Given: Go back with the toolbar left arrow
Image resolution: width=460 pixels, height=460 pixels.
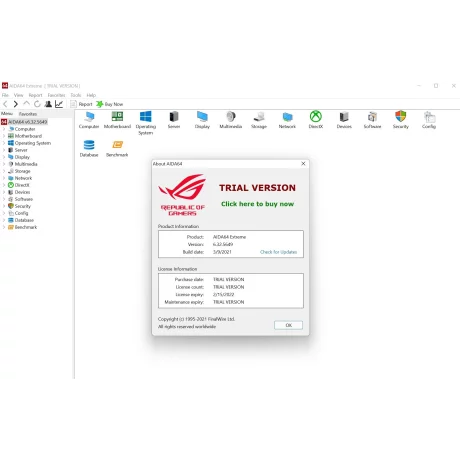Looking at the screenshot, I should pos(5,104).
